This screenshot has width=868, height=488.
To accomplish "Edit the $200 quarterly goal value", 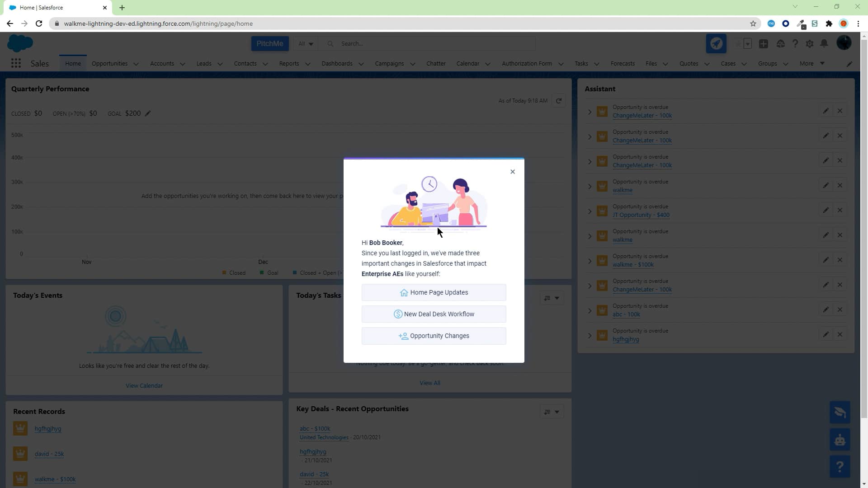I will [x=148, y=113].
